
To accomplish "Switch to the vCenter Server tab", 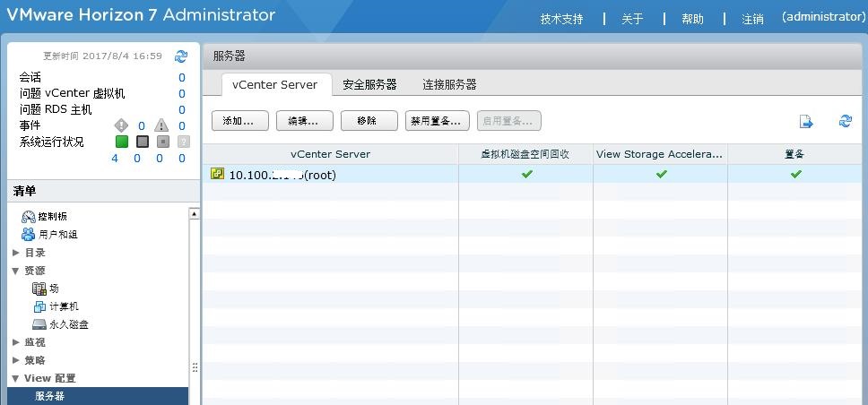I will pos(275,84).
